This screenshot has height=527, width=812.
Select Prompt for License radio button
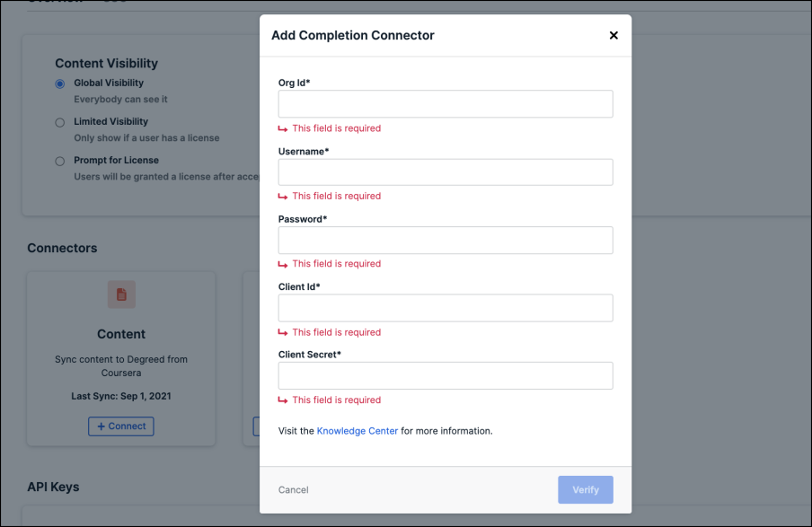point(60,161)
